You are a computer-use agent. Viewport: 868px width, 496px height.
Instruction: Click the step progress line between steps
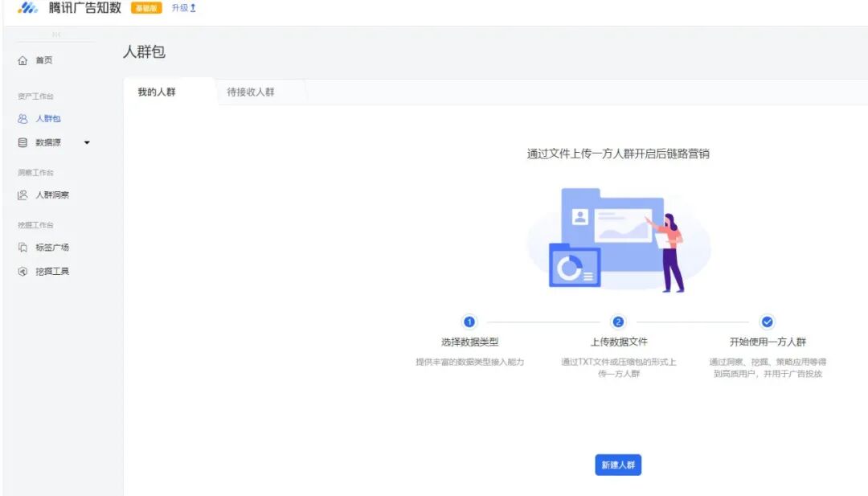[x=544, y=322]
